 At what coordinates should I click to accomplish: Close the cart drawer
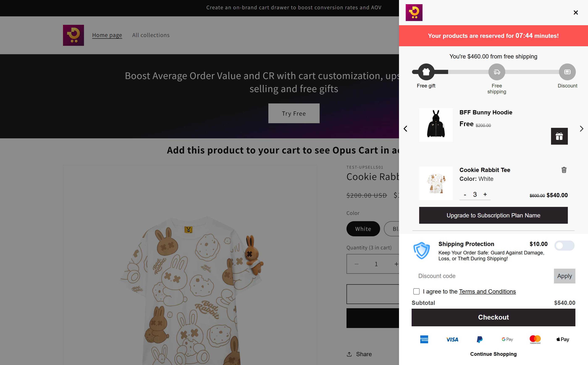click(x=576, y=13)
